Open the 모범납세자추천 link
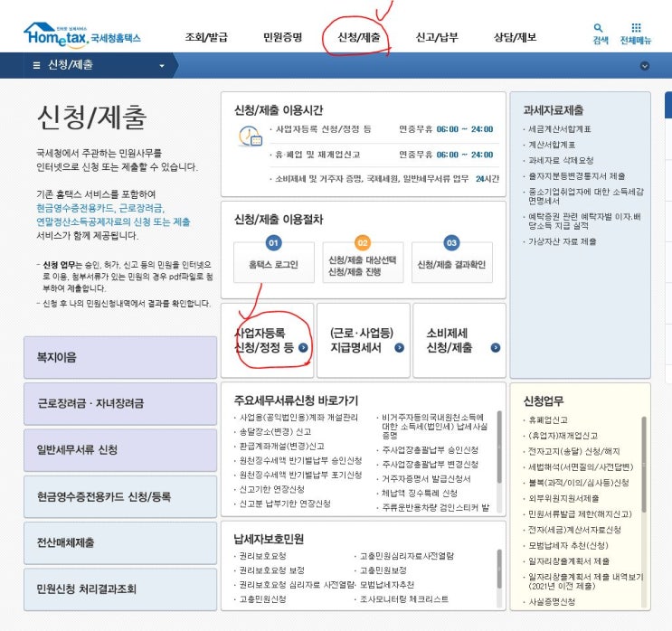 (387, 585)
